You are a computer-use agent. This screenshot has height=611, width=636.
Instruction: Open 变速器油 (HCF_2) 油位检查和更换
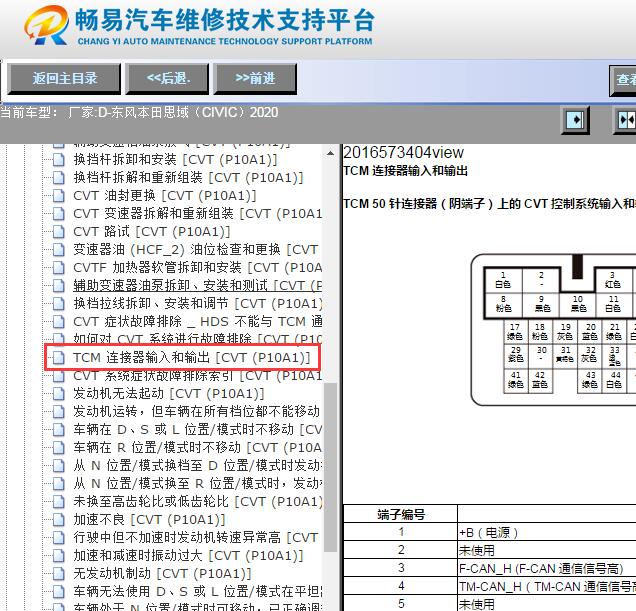point(196,250)
